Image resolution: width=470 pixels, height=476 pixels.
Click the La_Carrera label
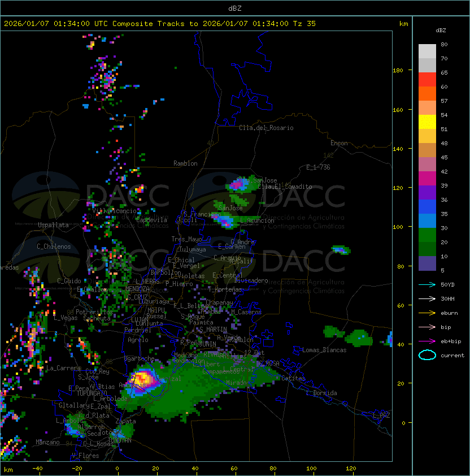click(x=63, y=368)
